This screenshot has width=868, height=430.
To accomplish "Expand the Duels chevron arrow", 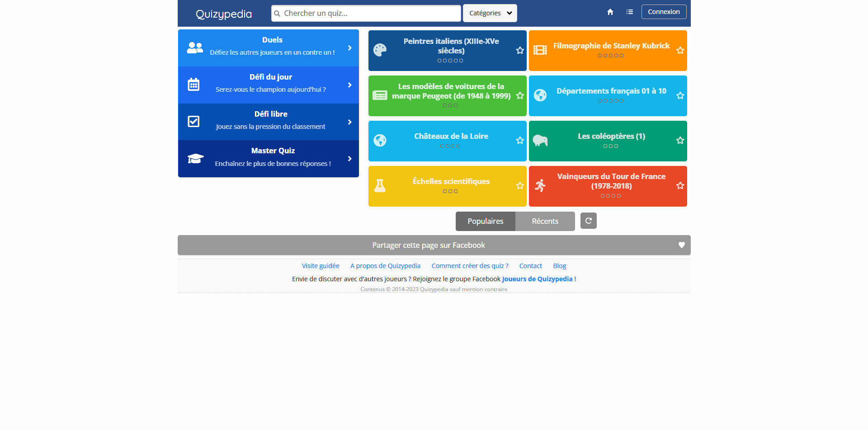I will point(349,48).
